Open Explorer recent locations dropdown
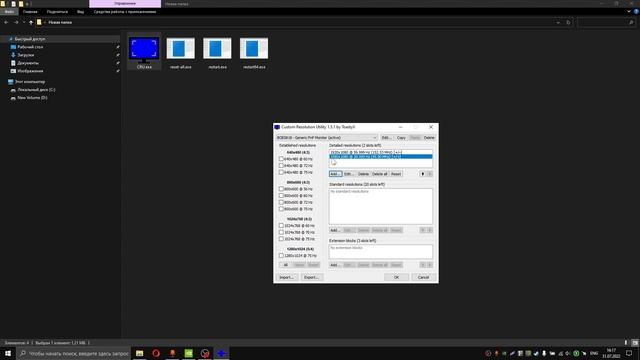Viewport: 640px width, 360px height. (x=24, y=22)
